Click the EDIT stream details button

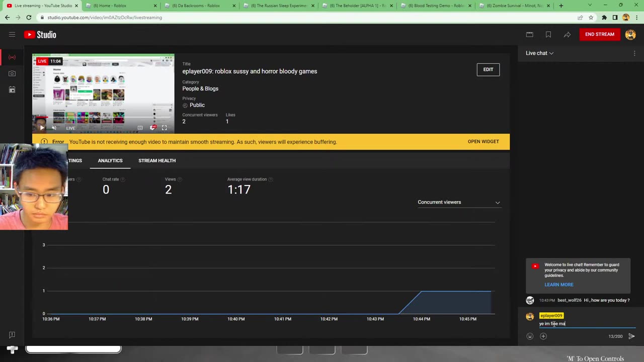point(488,69)
